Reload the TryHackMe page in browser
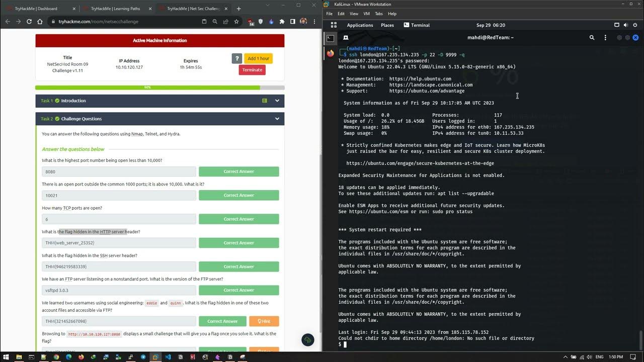This screenshot has width=644, height=362. tap(29, 22)
